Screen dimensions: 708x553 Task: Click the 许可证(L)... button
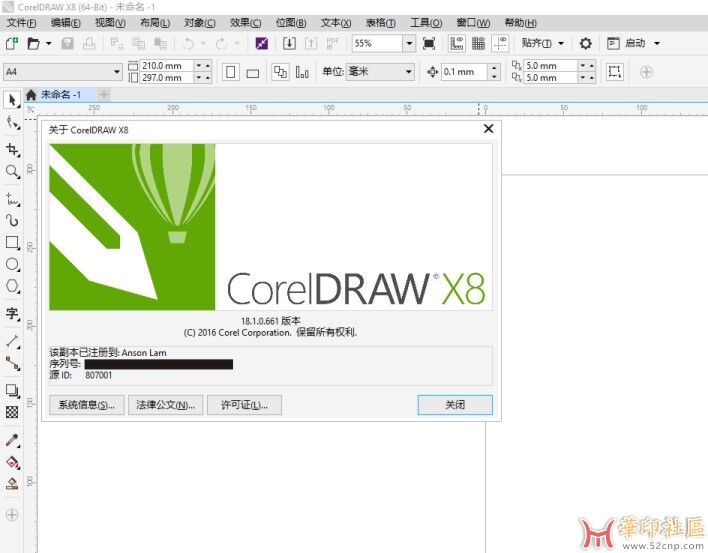click(244, 405)
